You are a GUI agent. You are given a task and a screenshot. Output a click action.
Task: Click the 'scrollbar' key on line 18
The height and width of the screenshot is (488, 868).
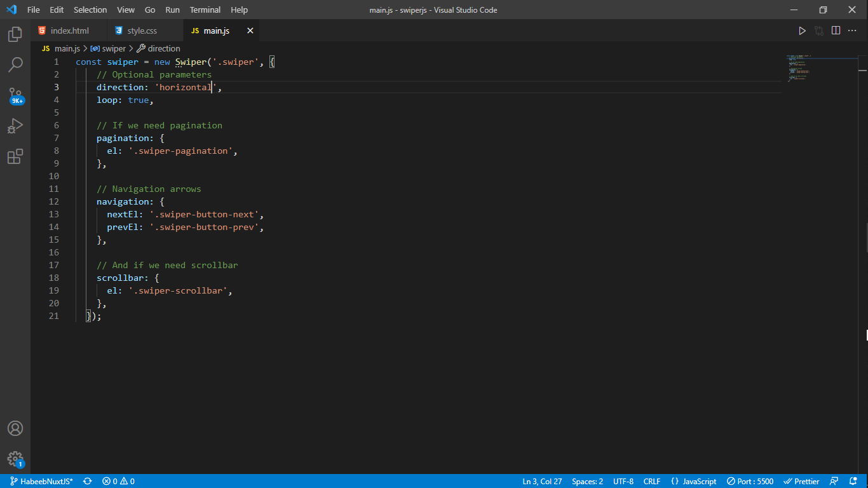[x=120, y=278]
